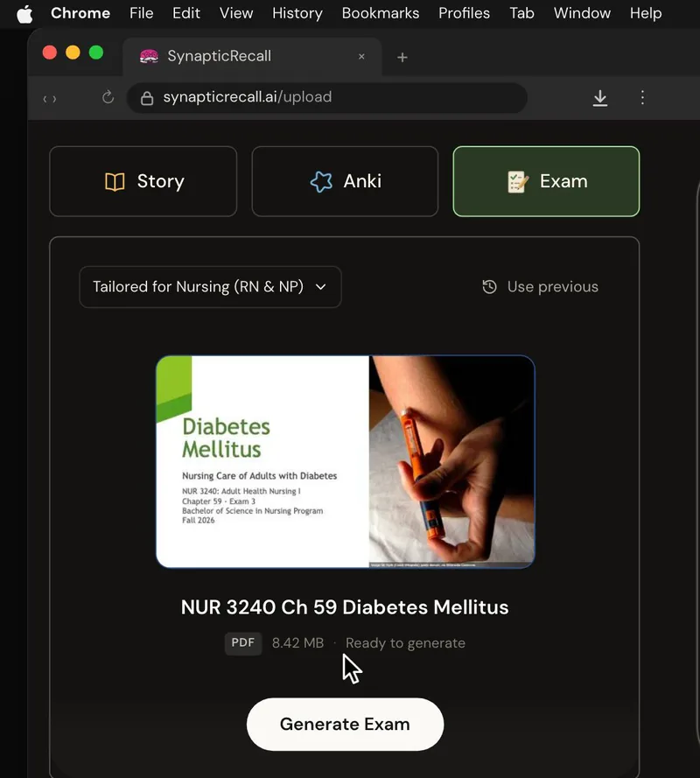Click the Exam checklist icon
The image size is (700, 778).
tap(518, 182)
